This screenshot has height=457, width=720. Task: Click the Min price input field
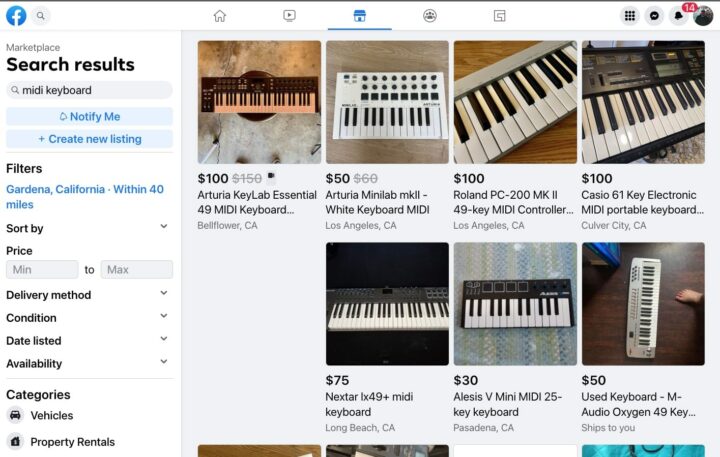click(x=42, y=270)
